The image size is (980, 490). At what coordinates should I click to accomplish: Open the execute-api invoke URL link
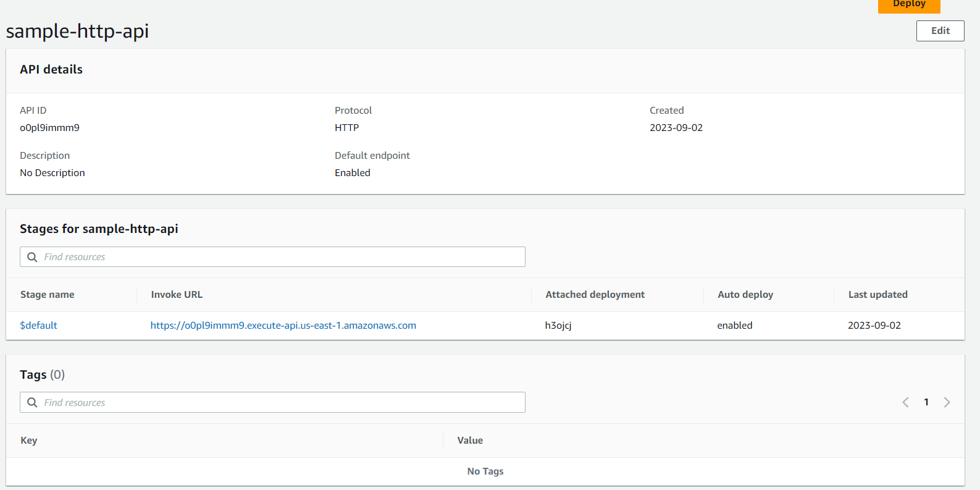click(x=283, y=326)
